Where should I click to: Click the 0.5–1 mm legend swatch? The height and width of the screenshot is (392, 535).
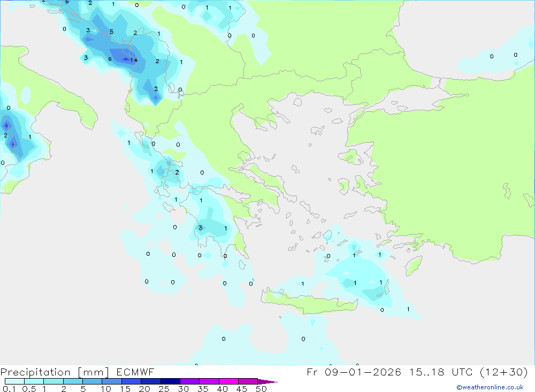tap(34, 381)
